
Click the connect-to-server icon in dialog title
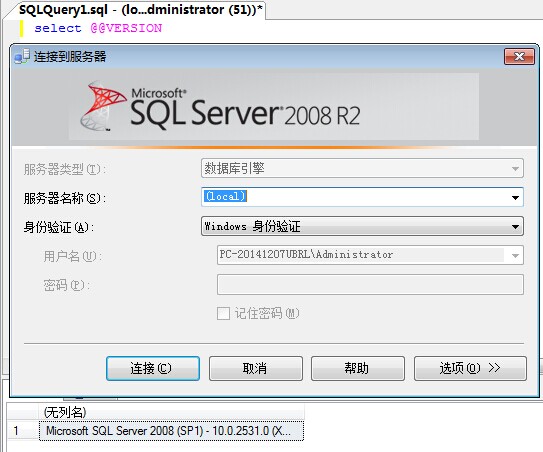(x=22, y=56)
